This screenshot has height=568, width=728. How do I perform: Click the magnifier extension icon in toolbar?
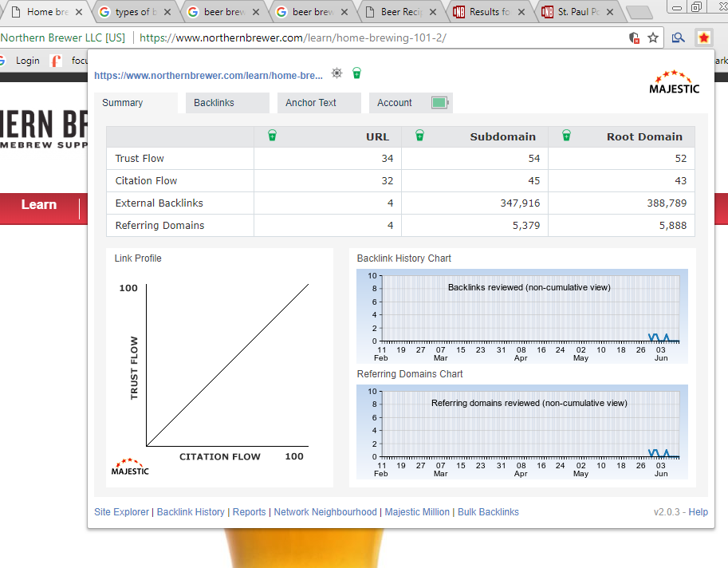tap(678, 37)
